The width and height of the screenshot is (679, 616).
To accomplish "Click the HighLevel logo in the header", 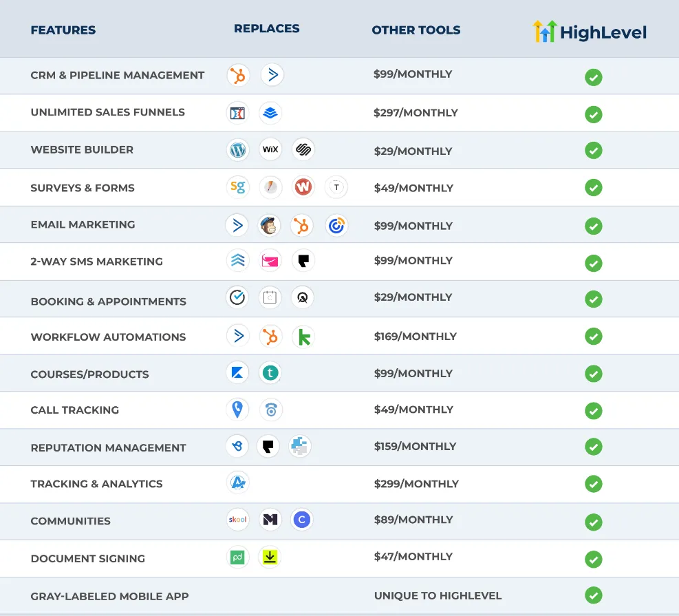I will [589, 31].
